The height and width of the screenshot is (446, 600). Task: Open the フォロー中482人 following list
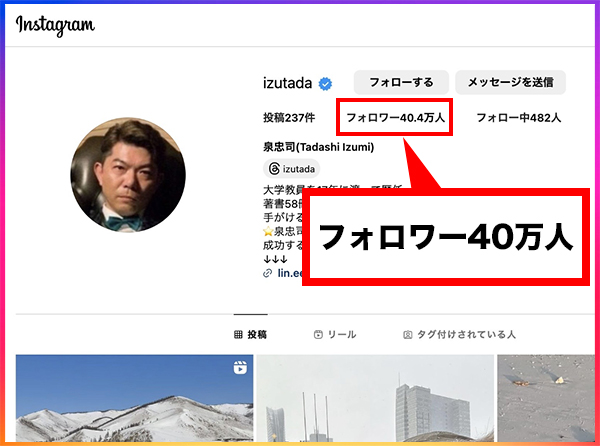point(518,118)
